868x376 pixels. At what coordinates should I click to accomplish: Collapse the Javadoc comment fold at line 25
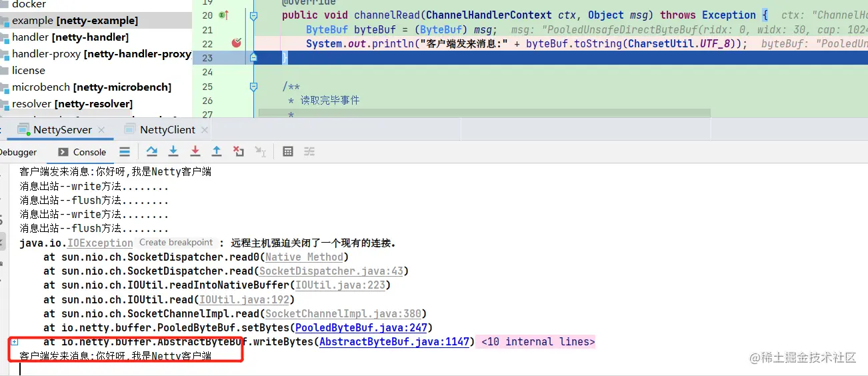(x=253, y=87)
